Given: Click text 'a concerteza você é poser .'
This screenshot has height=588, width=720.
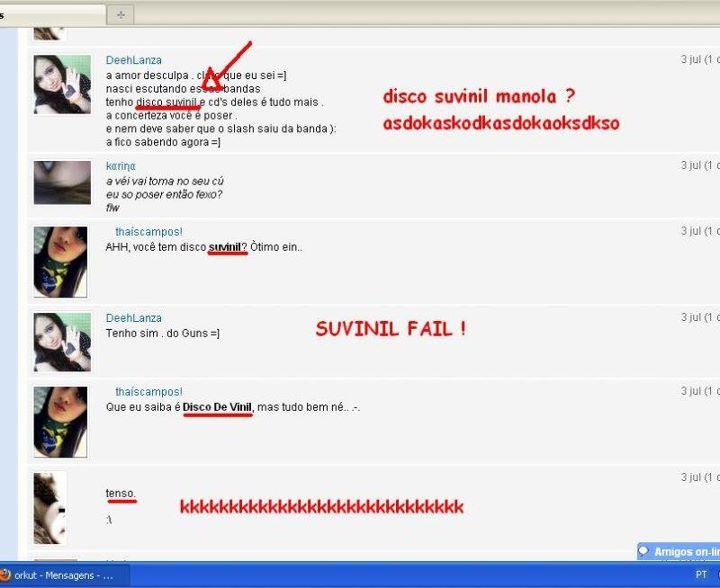Looking at the screenshot, I should 171,116.
